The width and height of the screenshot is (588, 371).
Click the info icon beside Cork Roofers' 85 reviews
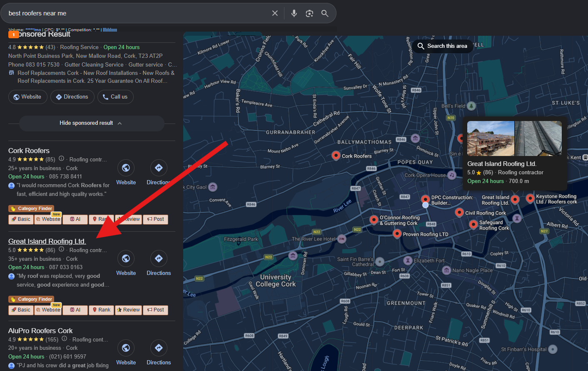(62, 158)
